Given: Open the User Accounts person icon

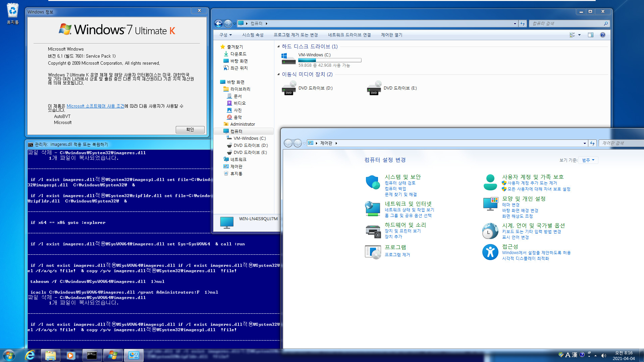Looking at the screenshot, I should coord(490,182).
